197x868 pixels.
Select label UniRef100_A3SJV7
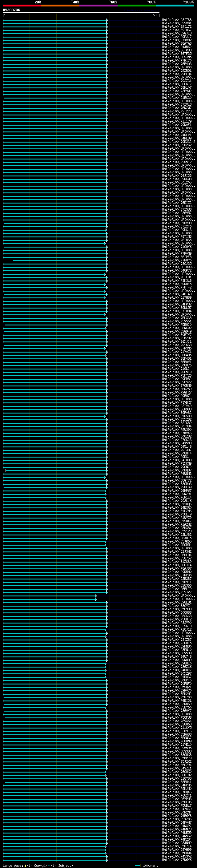[177, 593]
